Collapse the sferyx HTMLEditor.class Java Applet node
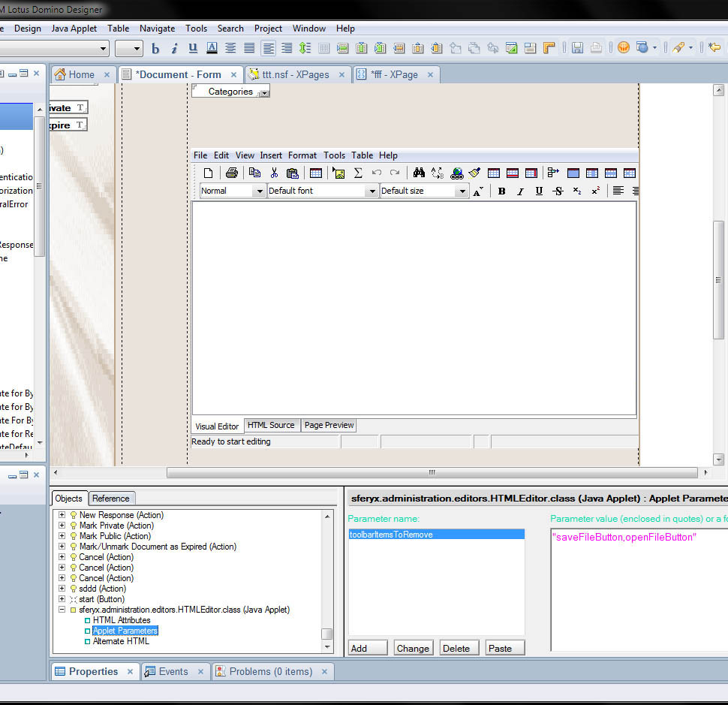The image size is (728, 705). pyautogui.click(x=62, y=610)
